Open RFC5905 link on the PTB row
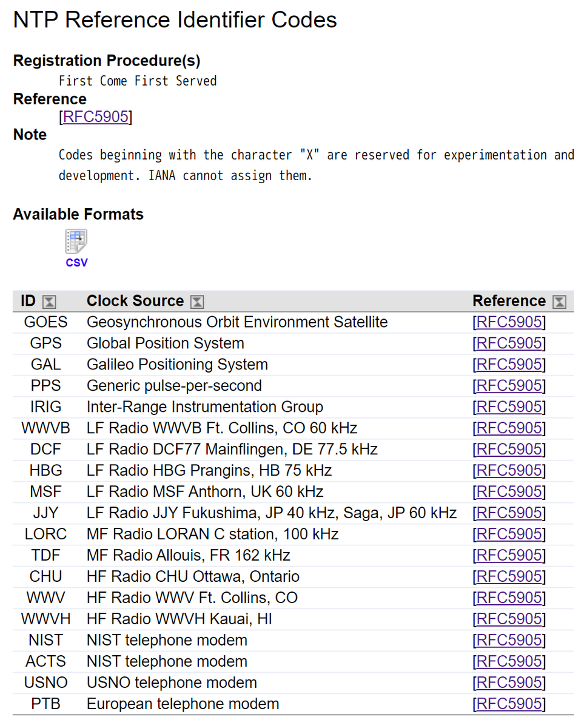 (x=509, y=704)
